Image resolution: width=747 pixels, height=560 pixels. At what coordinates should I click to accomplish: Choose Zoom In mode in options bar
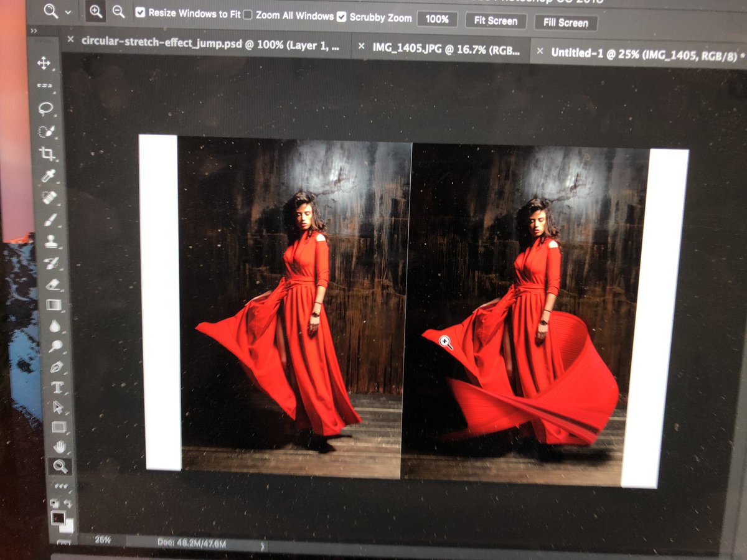96,11
